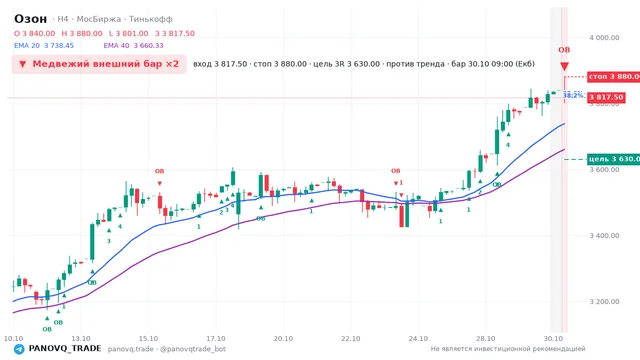Click the 'EMA 20 3 738.45' legend entry
The image size is (640, 360).
click(44, 46)
